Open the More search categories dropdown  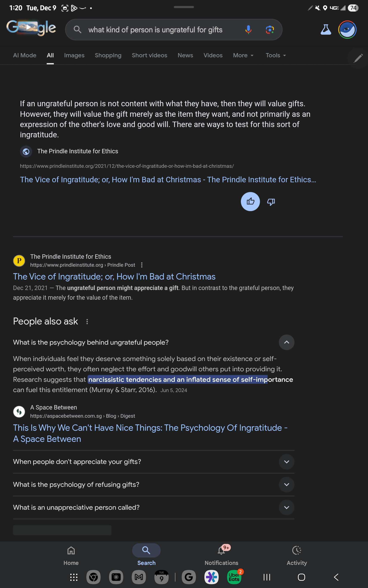243,55
